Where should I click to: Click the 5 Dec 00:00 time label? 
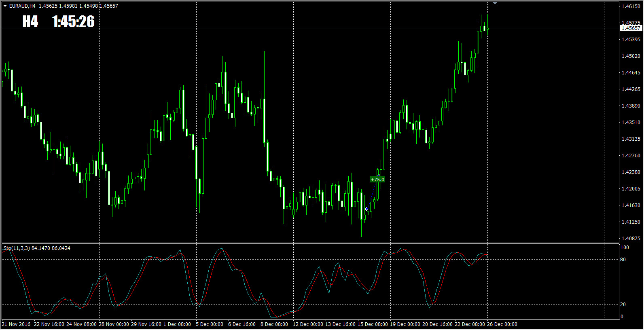210,324
